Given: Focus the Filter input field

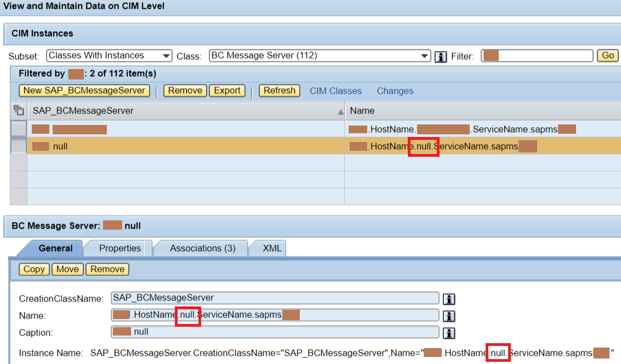Looking at the screenshot, I should 537,55.
